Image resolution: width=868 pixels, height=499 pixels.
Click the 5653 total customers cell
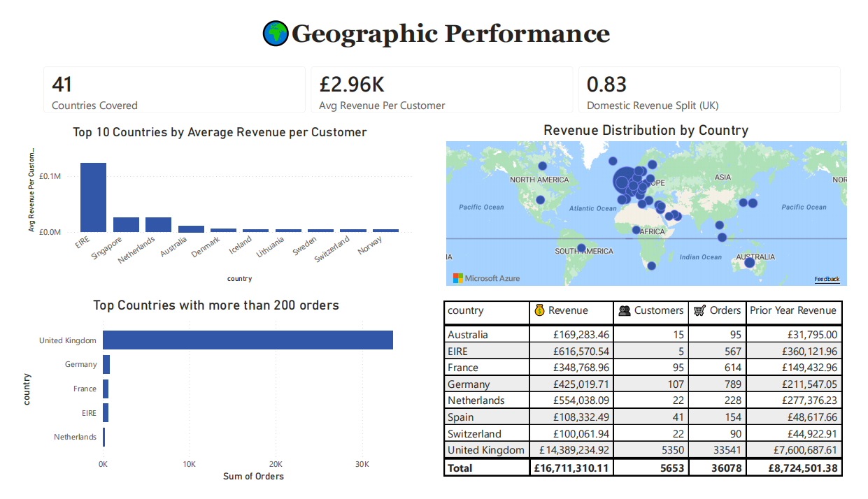click(651, 468)
